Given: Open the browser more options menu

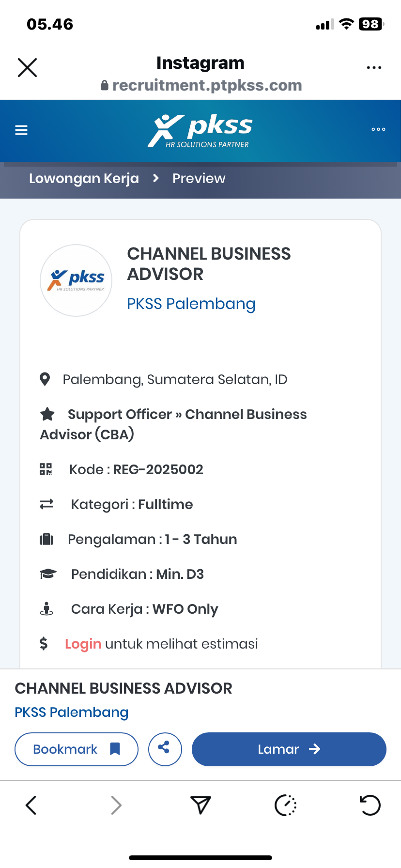Looking at the screenshot, I should click(x=374, y=68).
